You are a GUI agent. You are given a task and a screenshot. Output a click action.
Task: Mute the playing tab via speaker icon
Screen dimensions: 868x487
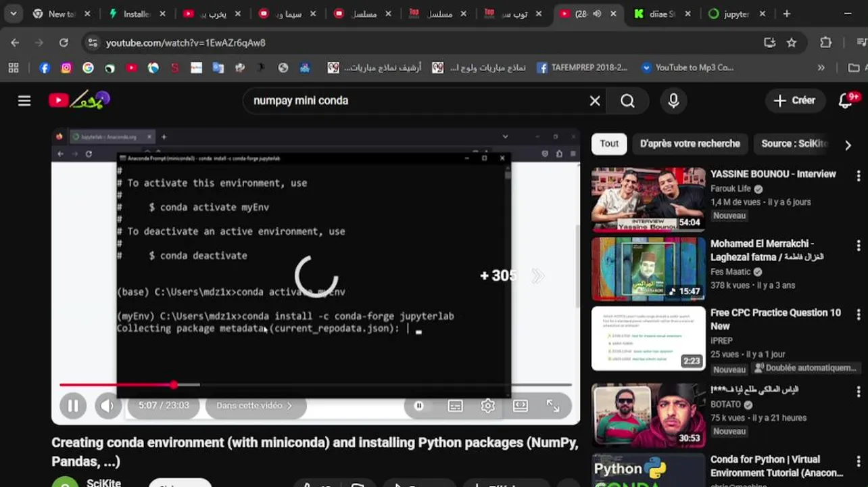click(597, 14)
